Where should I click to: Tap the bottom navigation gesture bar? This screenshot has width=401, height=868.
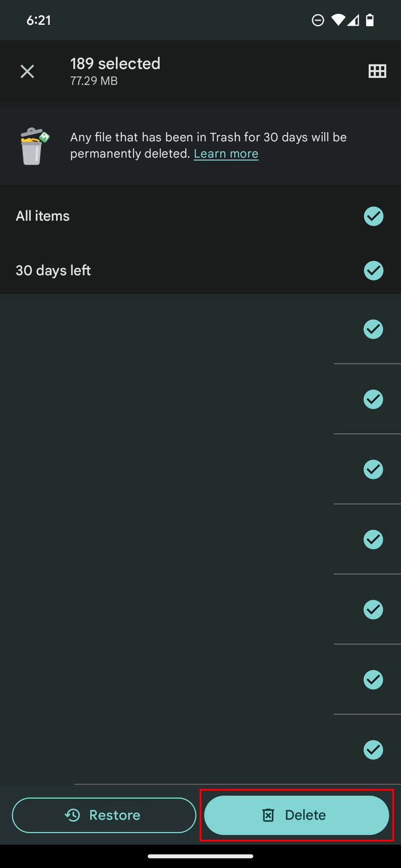click(x=200, y=856)
